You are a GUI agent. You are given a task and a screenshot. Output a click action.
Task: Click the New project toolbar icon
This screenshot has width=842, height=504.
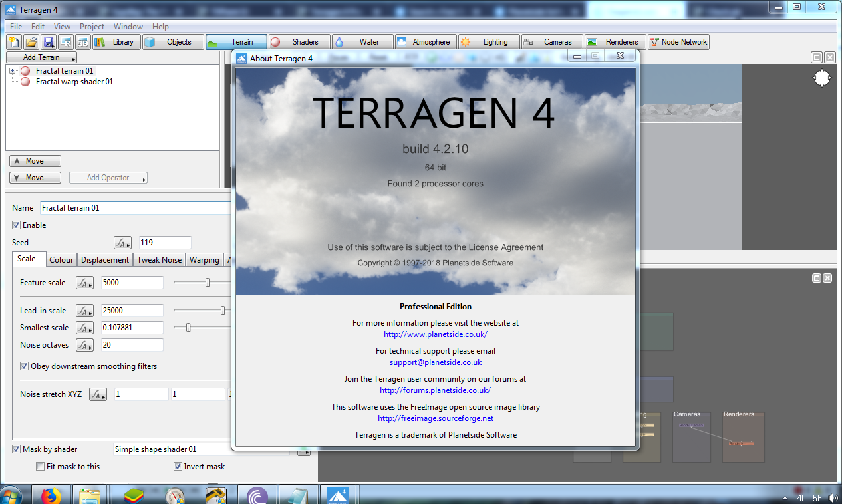click(14, 42)
